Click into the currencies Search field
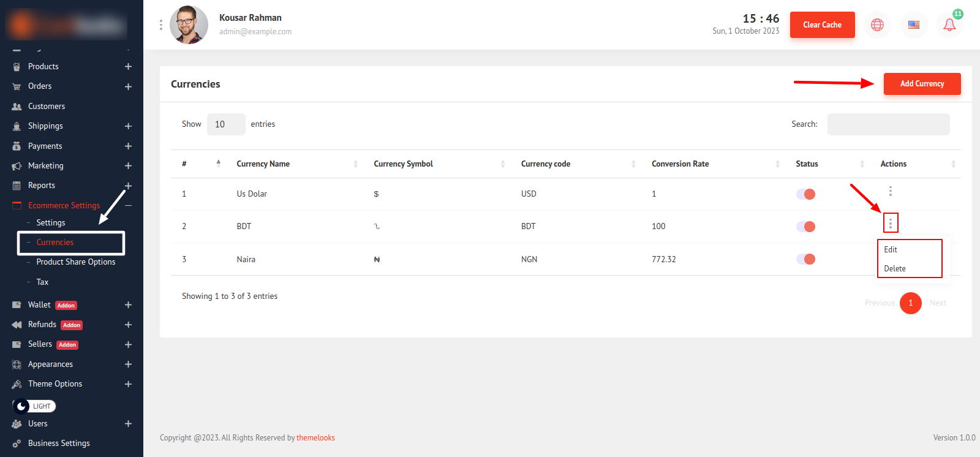Viewport: 980px width, 457px height. pos(888,124)
